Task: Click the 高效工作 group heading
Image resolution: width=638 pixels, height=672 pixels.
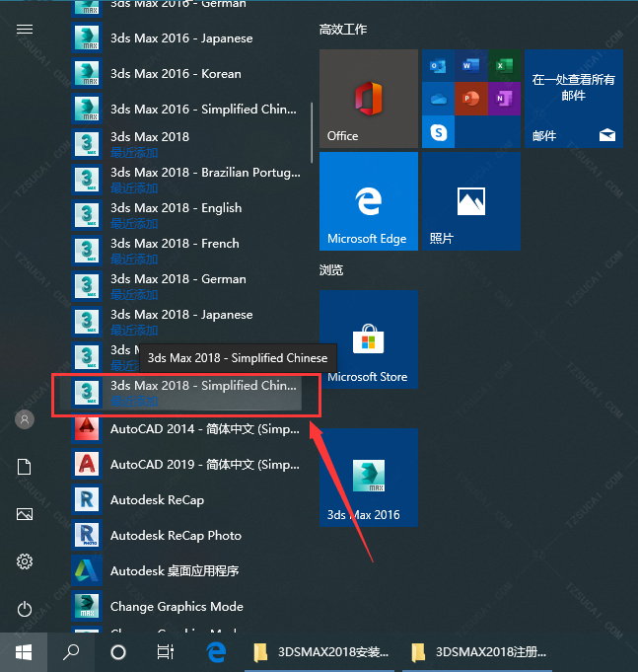Action: pyautogui.click(x=343, y=30)
